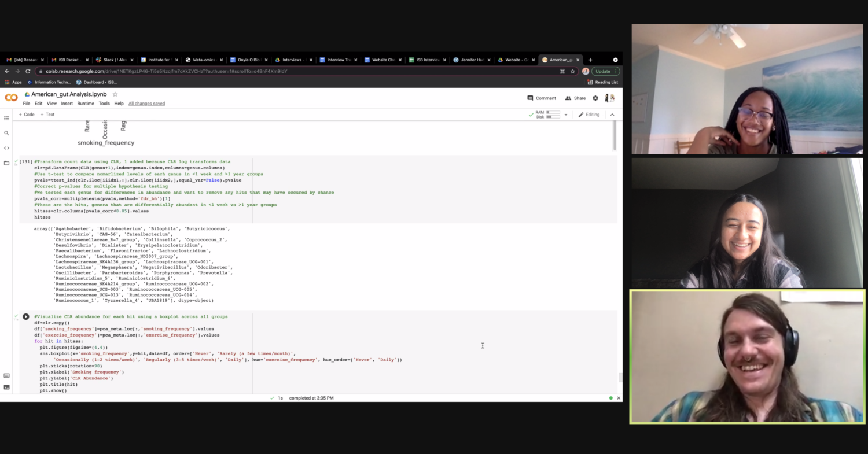This screenshot has height=454, width=868.
Task: Collapse the header with the chevron arrow
Action: point(612,115)
